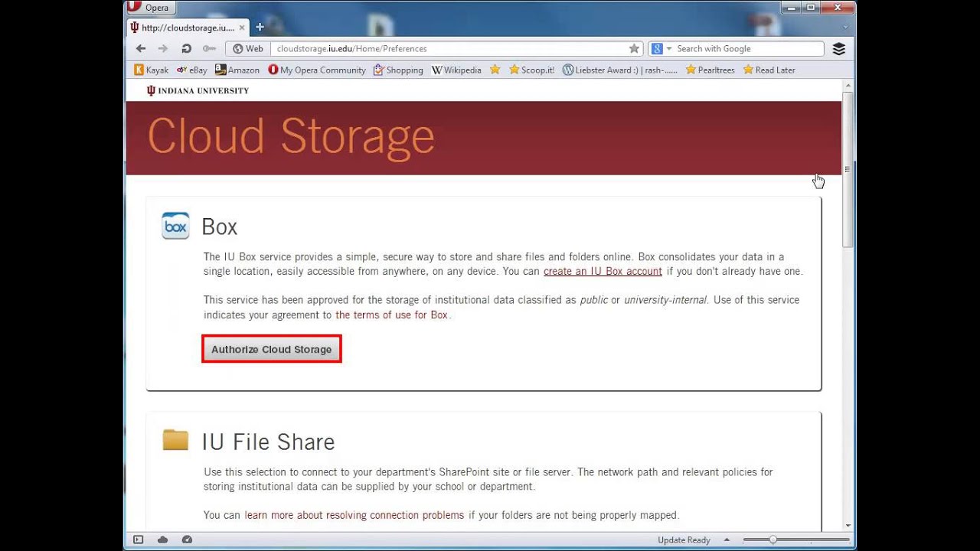Open the Scoop.it! bookmark
This screenshot has height=551, width=980.
pos(531,70)
